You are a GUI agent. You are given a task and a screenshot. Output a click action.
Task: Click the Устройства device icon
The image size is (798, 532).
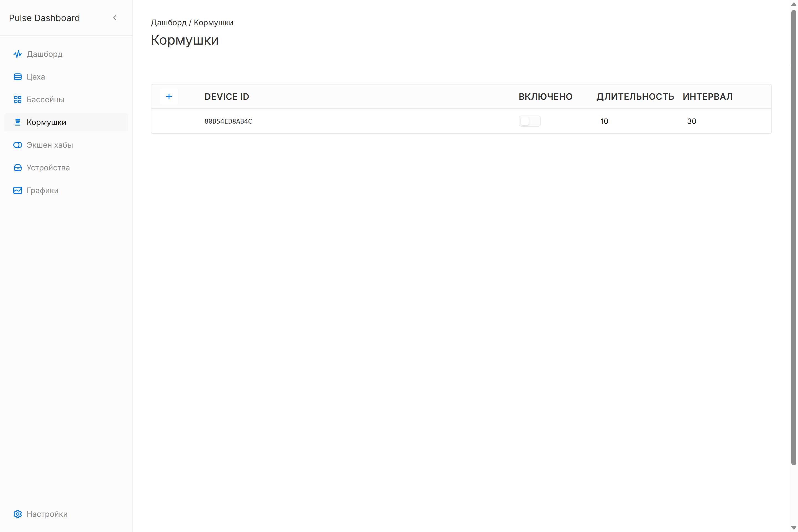coord(18,168)
